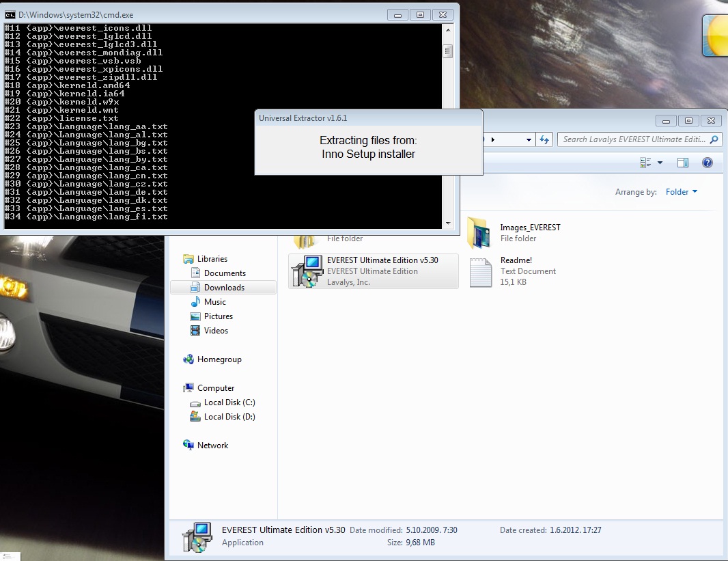Click '15,1 KB' size under Readme!

(513, 282)
